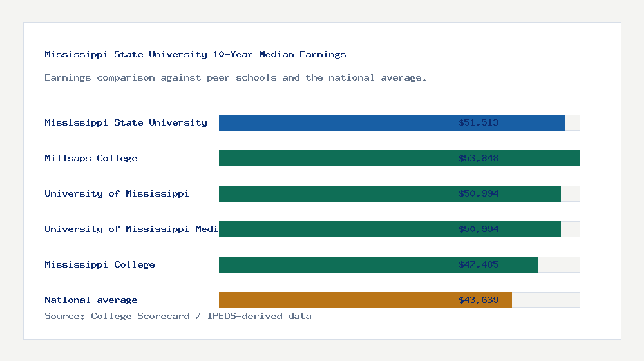
Task: Click the chart title 'Mississippi State University 10-Year Median Earnings'
Action: [195, 54]
